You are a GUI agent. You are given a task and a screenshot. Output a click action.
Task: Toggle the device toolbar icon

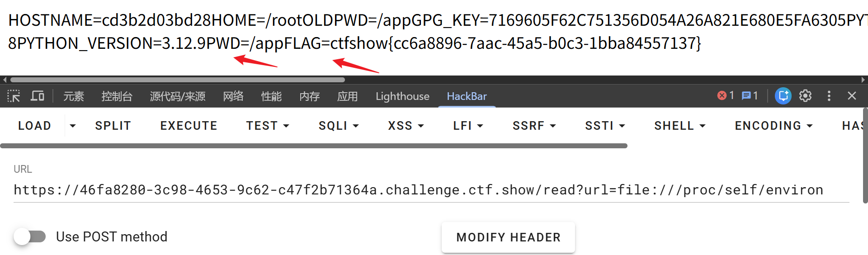click(x=38, y=96)
